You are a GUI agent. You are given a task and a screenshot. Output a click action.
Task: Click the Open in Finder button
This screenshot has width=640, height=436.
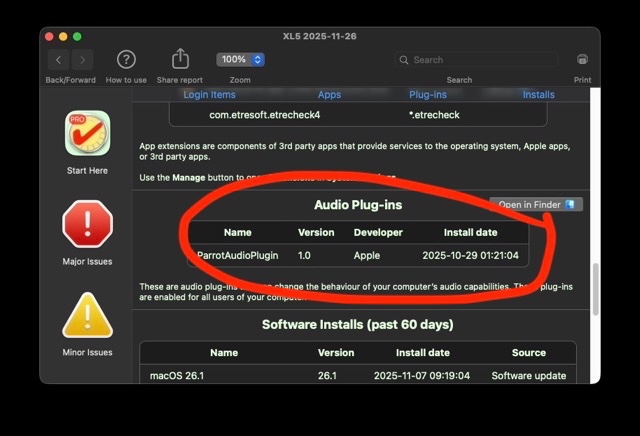click(536, 205)
